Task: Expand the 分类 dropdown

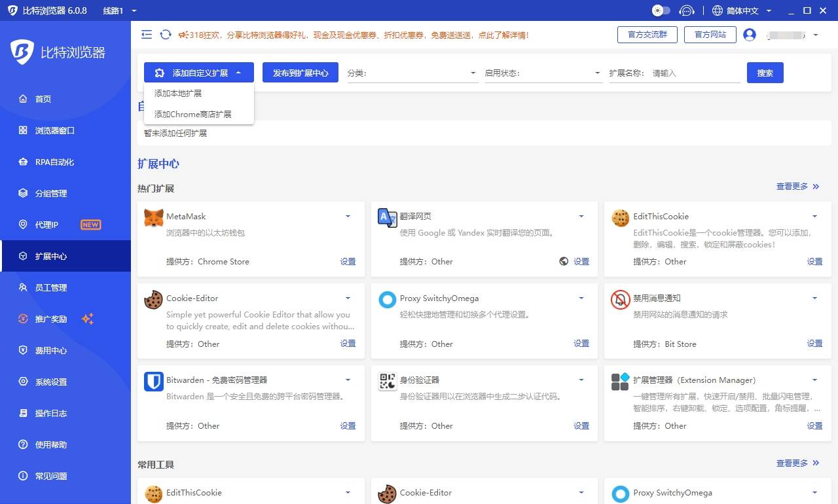Action: 411,73
